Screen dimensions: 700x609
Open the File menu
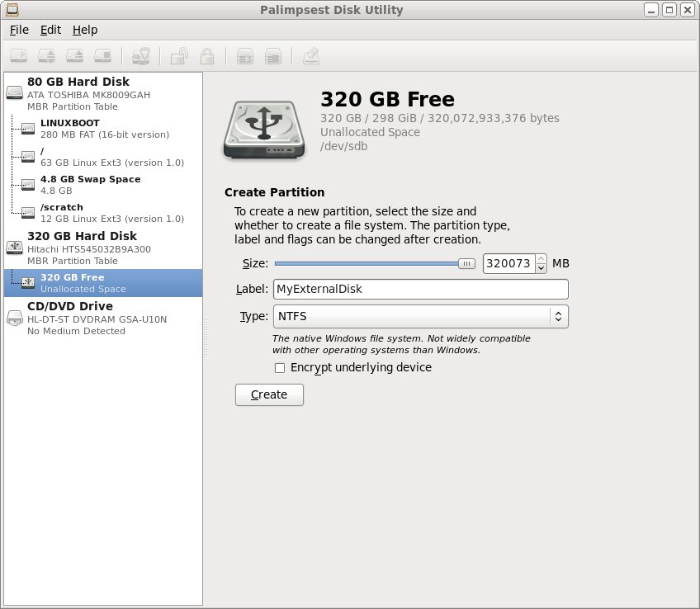(19, 30)
